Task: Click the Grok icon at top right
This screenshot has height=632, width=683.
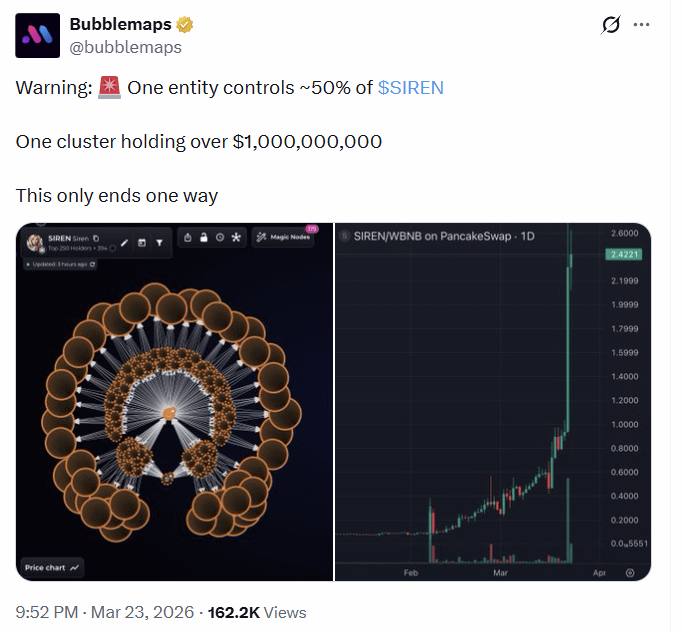Action: point(610,26)
